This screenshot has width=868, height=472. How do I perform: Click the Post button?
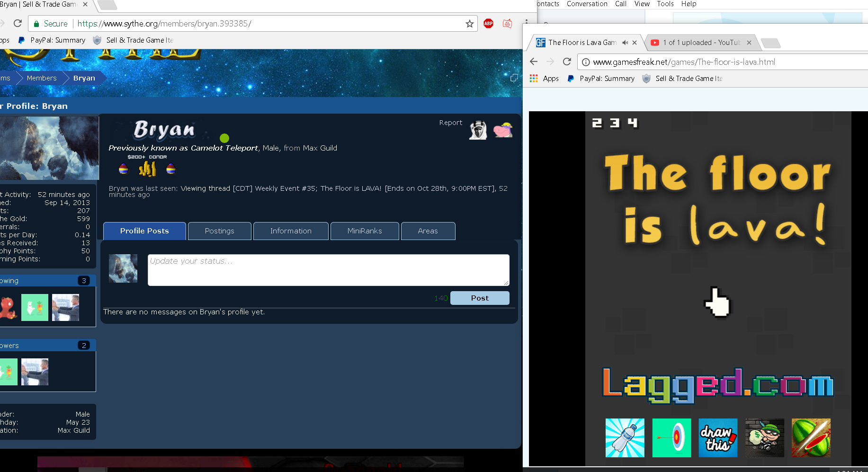click(480, 298)
